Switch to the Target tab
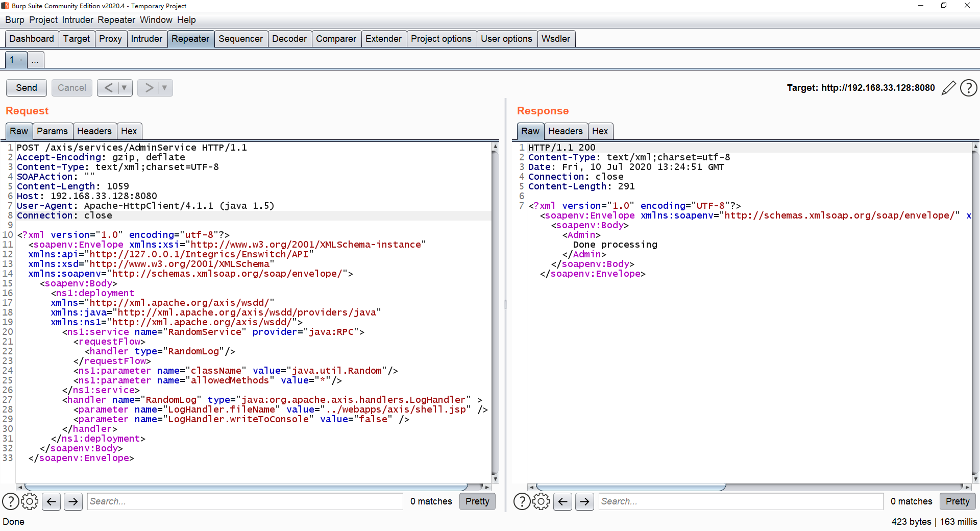This screenshot has width=980, height=531. [77, 39]
